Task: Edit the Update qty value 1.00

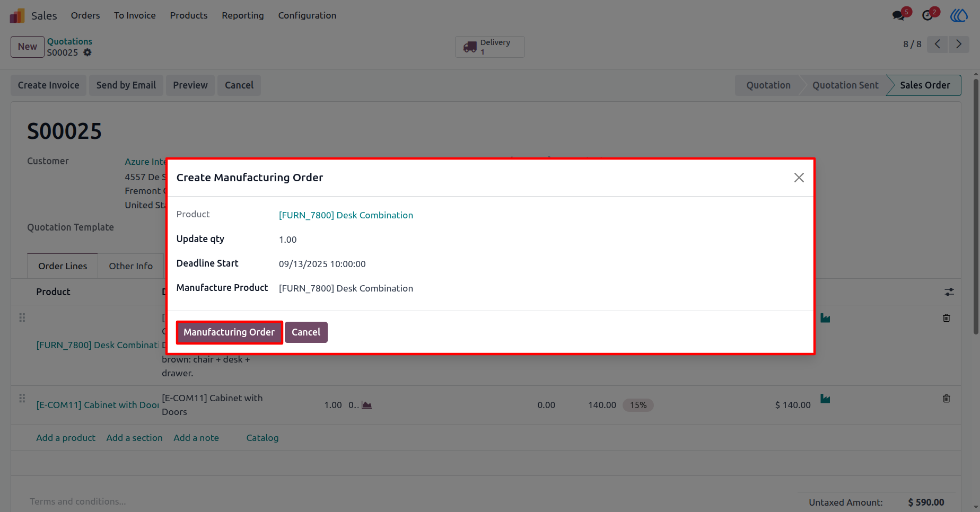Action: 288,240
